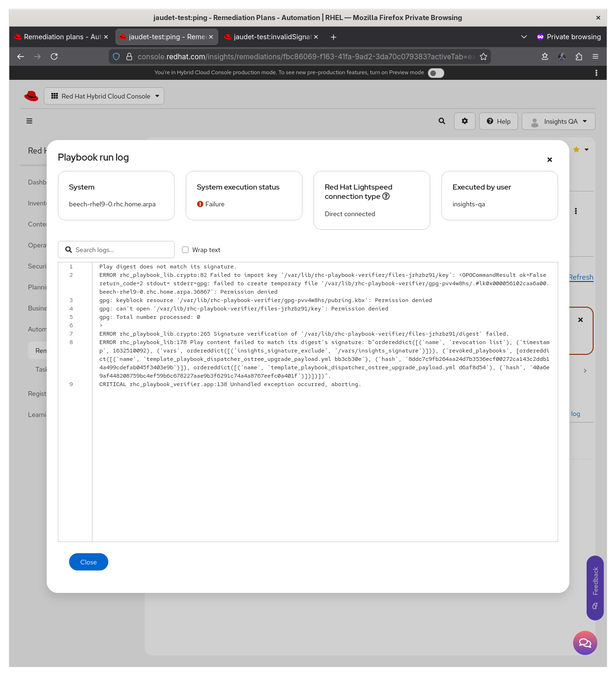
Task: Close the Playbook run log dialog
Action: point(550,160)
